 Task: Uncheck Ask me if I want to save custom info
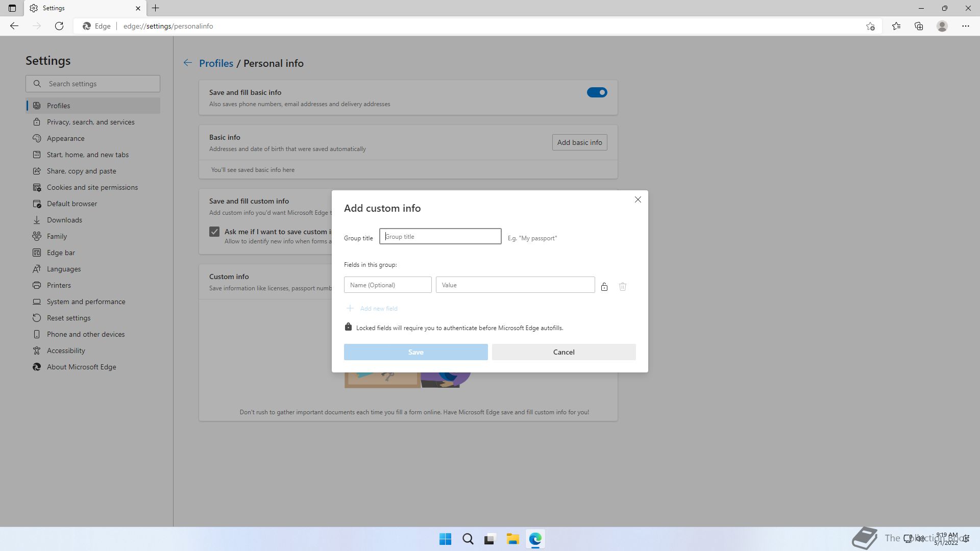[214, 232]
